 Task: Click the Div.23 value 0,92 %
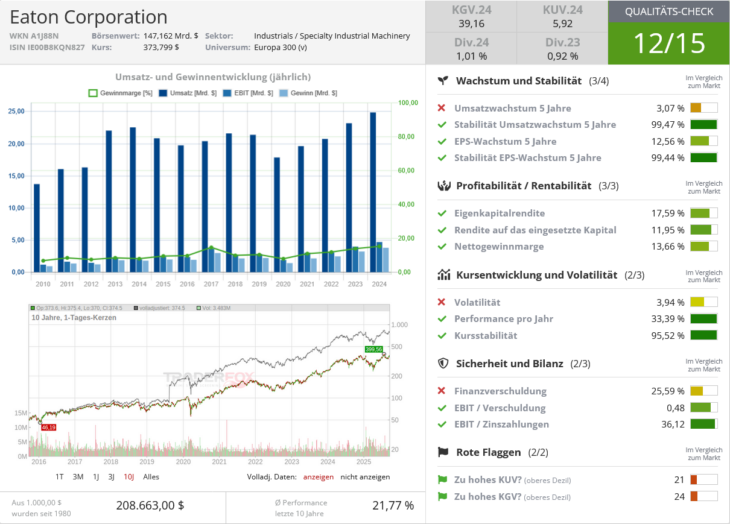tap(562, 56)
